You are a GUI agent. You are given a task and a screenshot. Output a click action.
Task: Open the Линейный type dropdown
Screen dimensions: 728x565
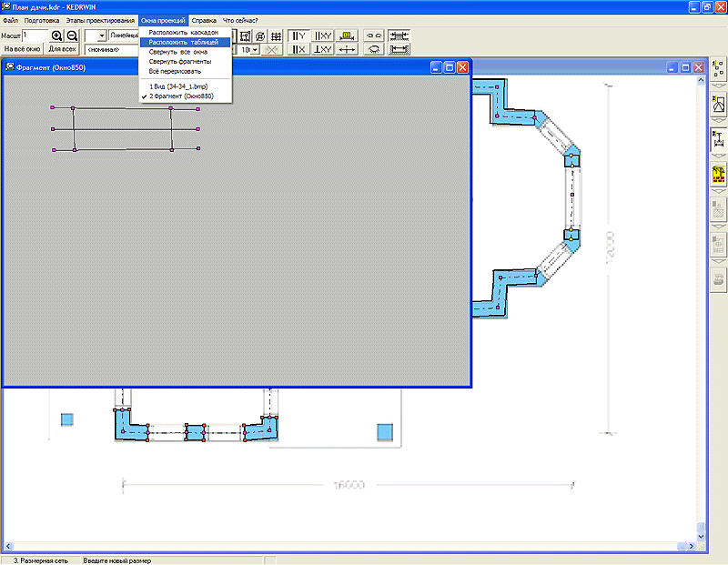pyautogui.click(x=124, y=35)
